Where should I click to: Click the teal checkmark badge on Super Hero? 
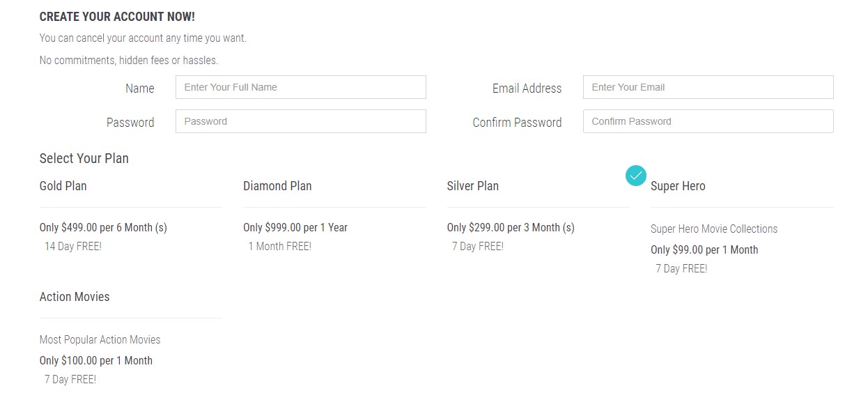coord(635,176)
